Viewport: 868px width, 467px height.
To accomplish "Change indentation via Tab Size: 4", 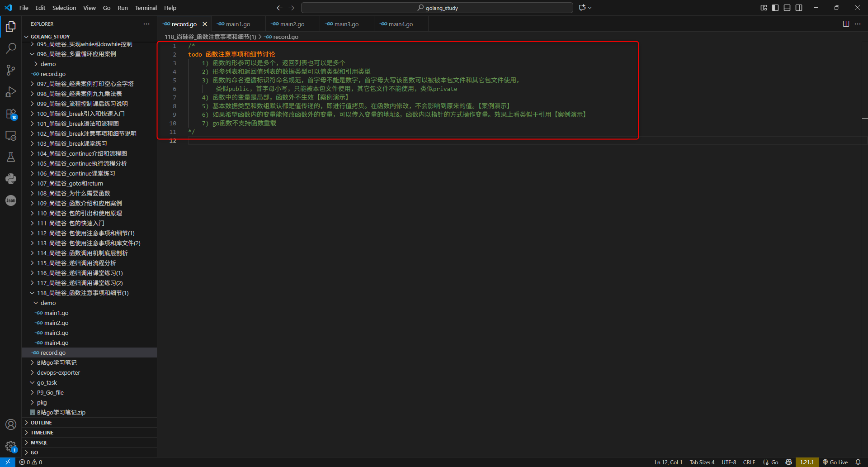I will pyautogui.click(x=702, y=462).
